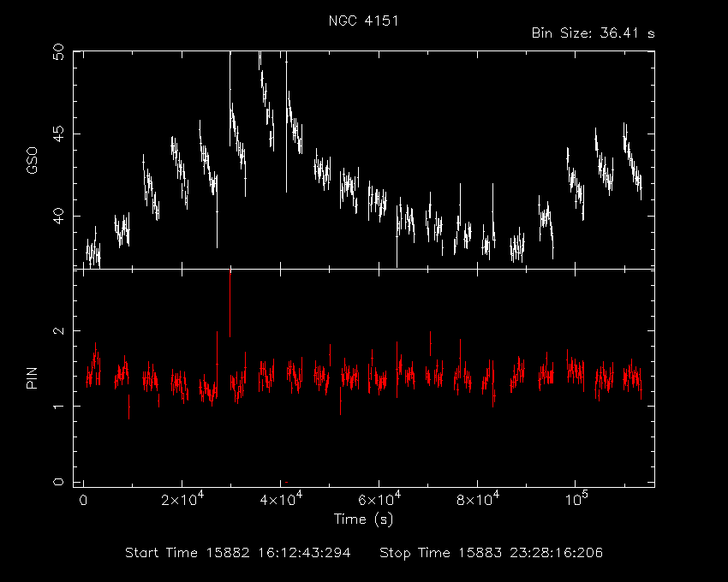Image resolution: width=728 pixels, height=582 pixels.
Task: Click the GSO axis value "45"
Action: tap(58, 134)
